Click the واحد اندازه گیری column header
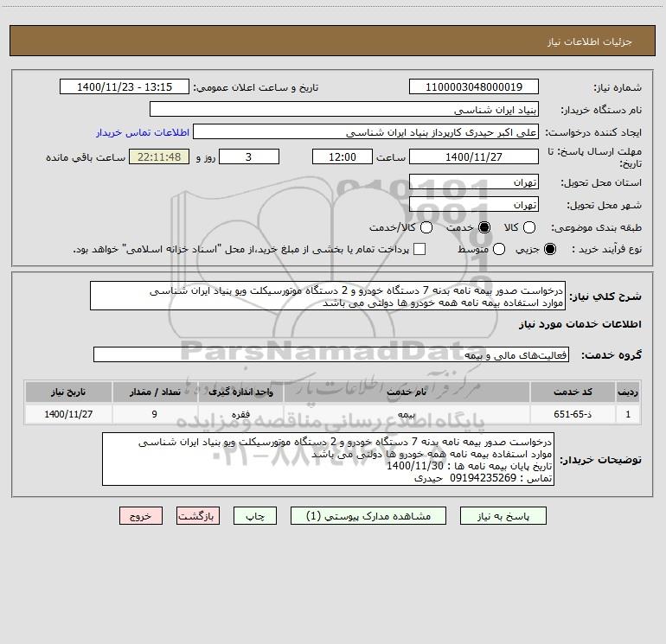Image resolution: width=666 pixels, height=644 pixels. tap(240, 392)
